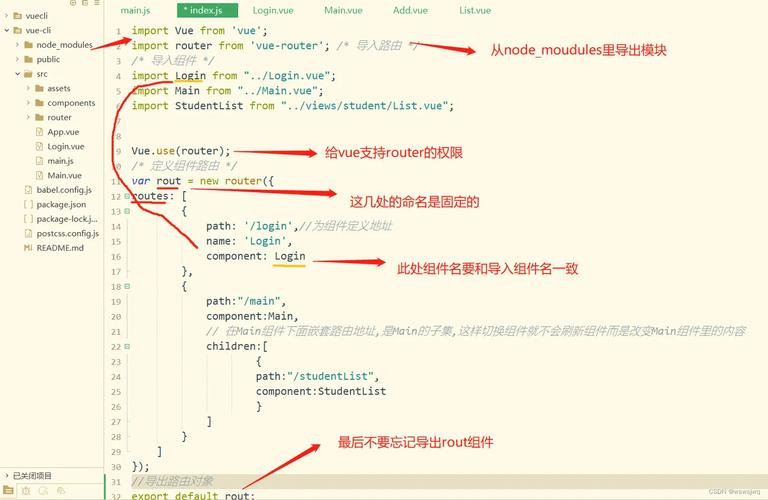Open Login.vue from the project tree
Screen dimensions: 768x500
(66, 146)
